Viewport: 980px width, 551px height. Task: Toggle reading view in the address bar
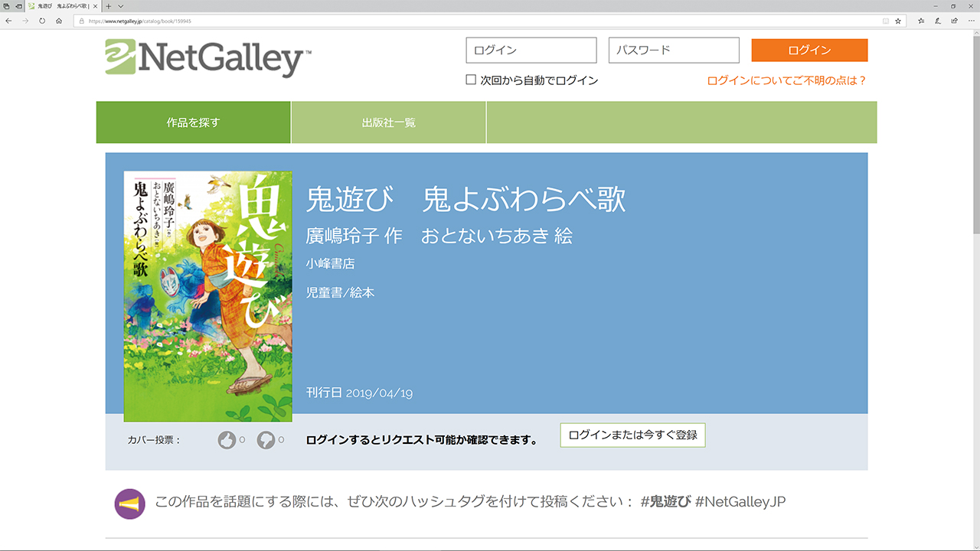(886, 21)
